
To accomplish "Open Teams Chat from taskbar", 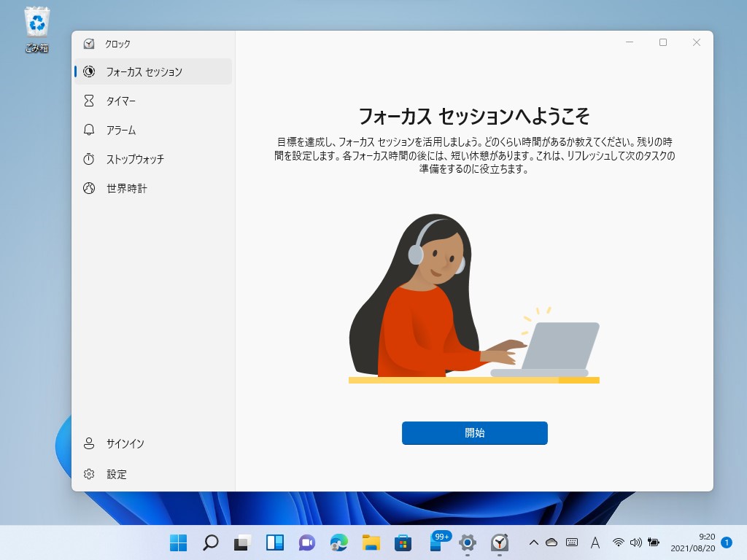I will point(306,543).
